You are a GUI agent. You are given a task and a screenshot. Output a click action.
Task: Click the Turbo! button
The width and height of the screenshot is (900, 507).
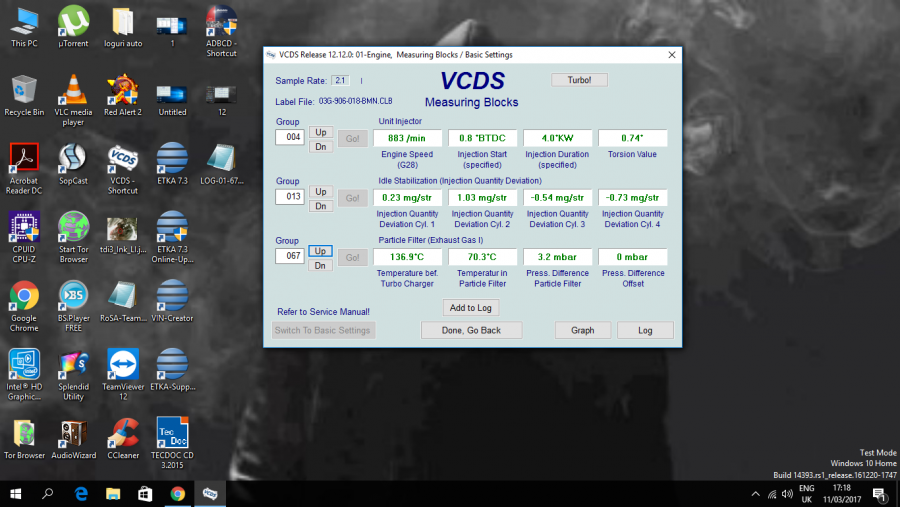[579, 80]
